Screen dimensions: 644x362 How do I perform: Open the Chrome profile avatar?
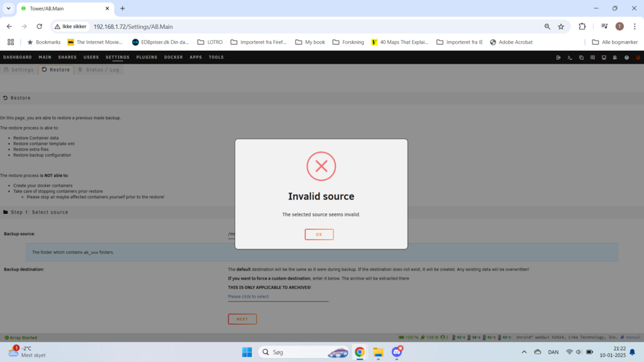point(620,26)
